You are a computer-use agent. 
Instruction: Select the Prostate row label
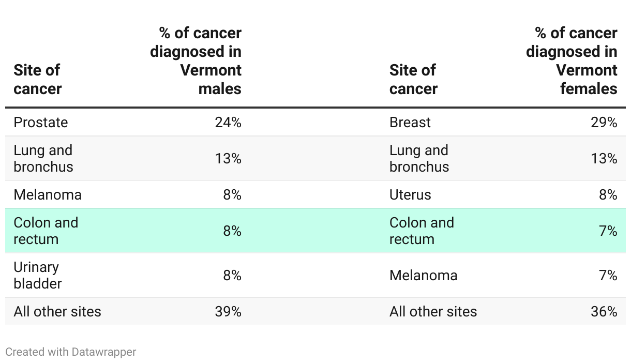41,123
